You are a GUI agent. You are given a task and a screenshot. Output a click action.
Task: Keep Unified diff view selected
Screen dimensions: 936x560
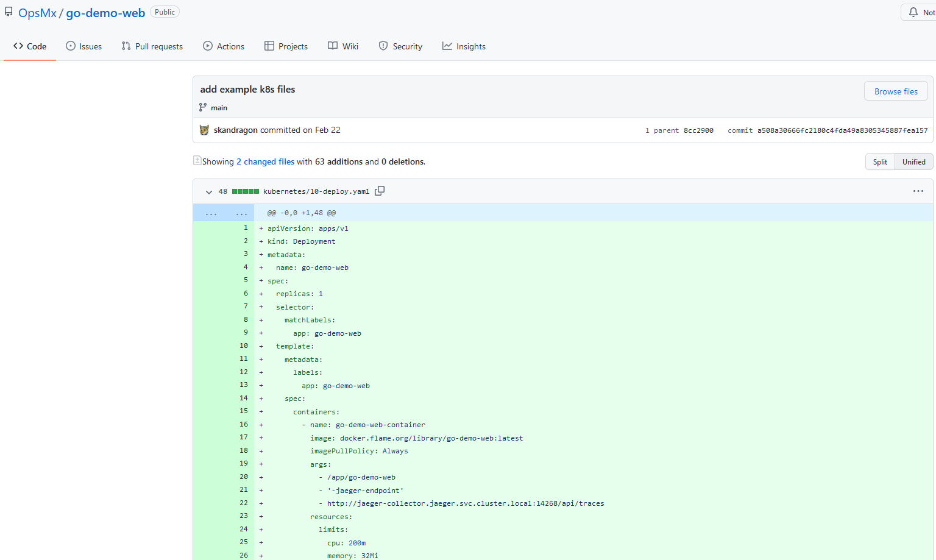click(913, 161)
